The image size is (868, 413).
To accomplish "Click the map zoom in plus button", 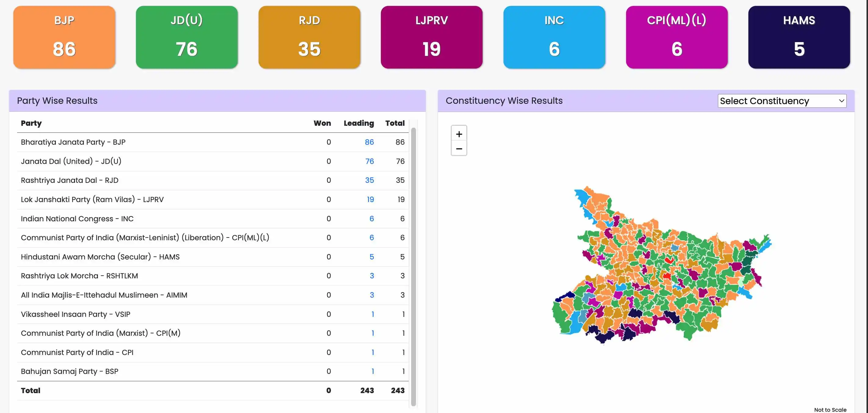I will coord(459,134).
